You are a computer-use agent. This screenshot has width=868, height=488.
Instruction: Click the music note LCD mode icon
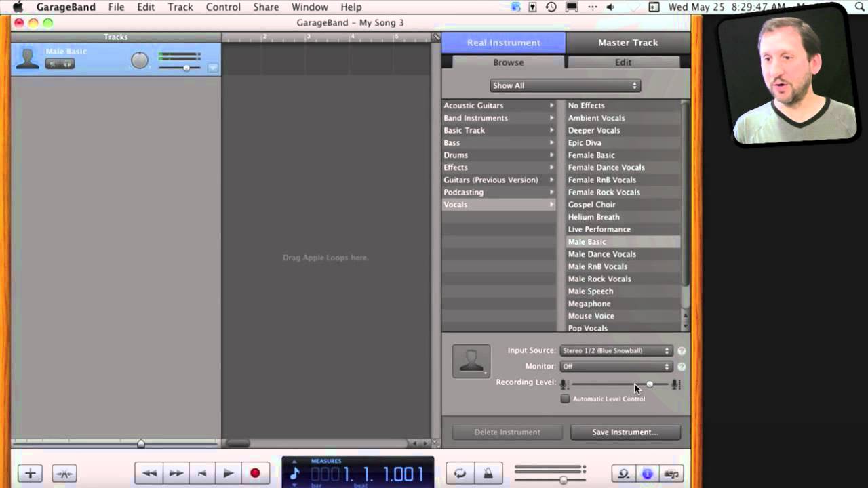pyautogui.click(x=294, y=473)
